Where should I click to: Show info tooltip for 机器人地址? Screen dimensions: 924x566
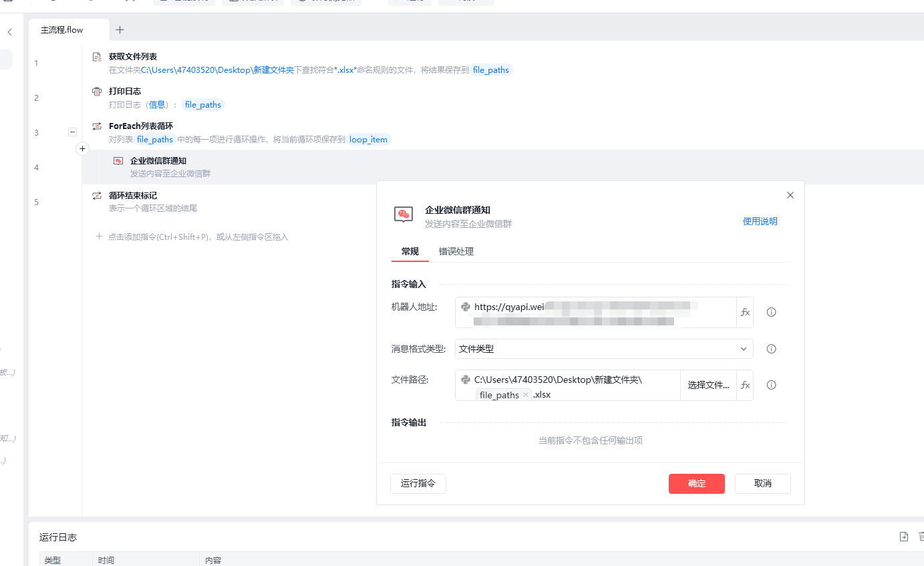click(771, 312)
